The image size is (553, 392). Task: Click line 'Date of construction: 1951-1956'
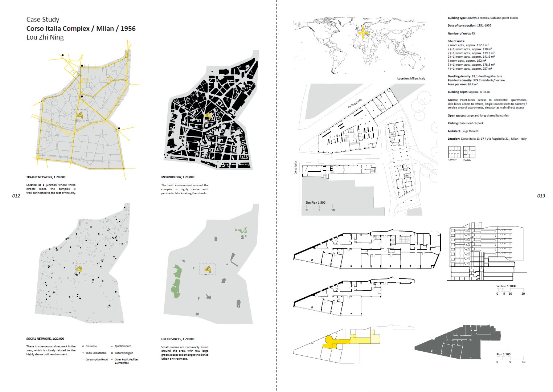470,25
